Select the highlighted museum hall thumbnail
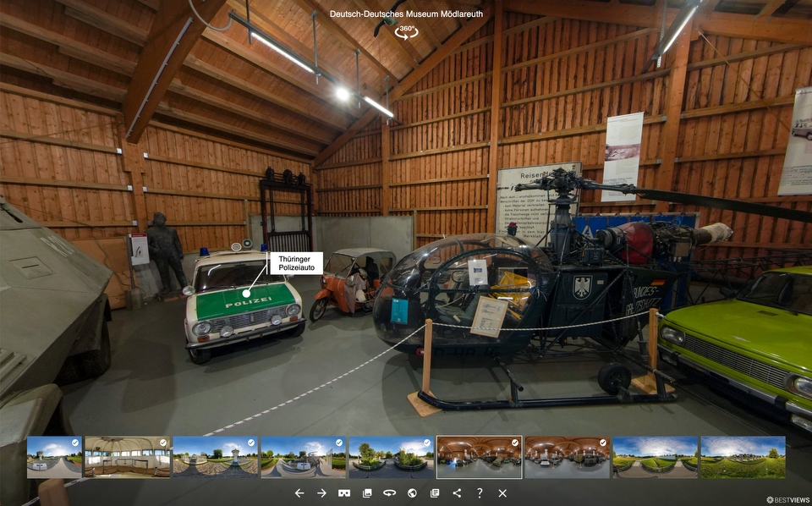The image size is (812, 506). pos(479,457)
